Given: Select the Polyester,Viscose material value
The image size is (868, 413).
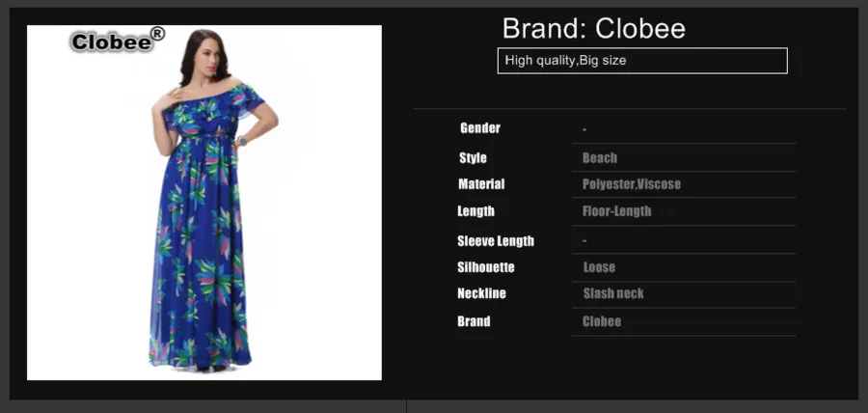Looking at the screenshot, I should point(631,183).
